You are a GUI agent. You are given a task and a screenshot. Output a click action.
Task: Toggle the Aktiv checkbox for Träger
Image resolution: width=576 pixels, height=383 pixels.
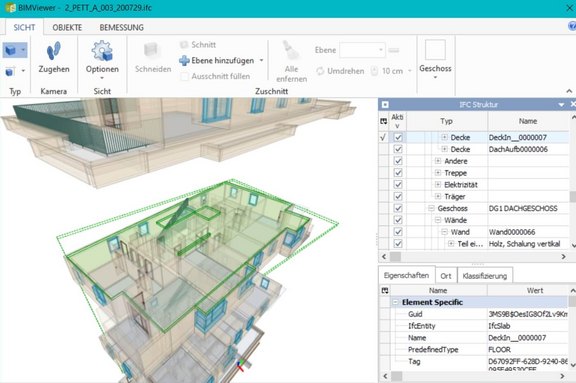[398, 196]
